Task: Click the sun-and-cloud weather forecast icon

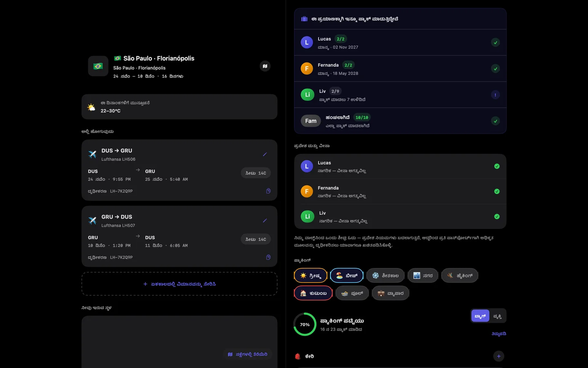Action: click(91, 107)
